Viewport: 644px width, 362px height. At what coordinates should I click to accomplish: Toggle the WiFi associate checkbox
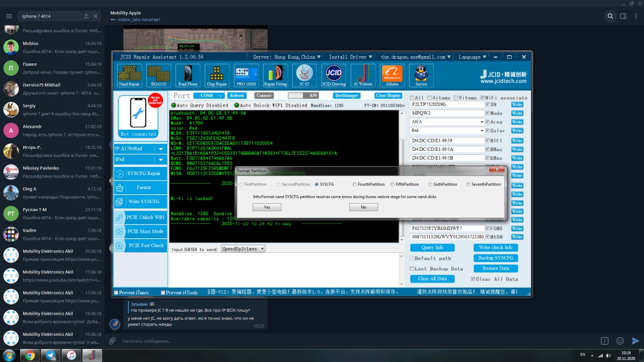click(x=482, y=98)
